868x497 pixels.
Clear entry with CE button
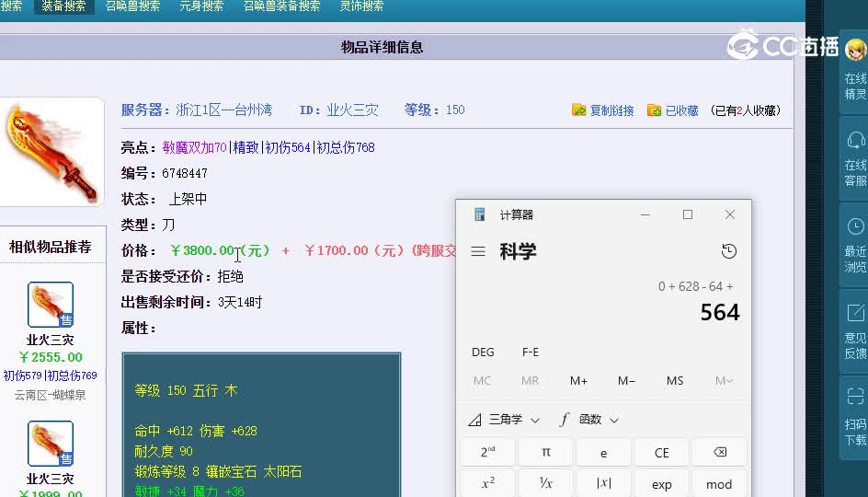661,452
